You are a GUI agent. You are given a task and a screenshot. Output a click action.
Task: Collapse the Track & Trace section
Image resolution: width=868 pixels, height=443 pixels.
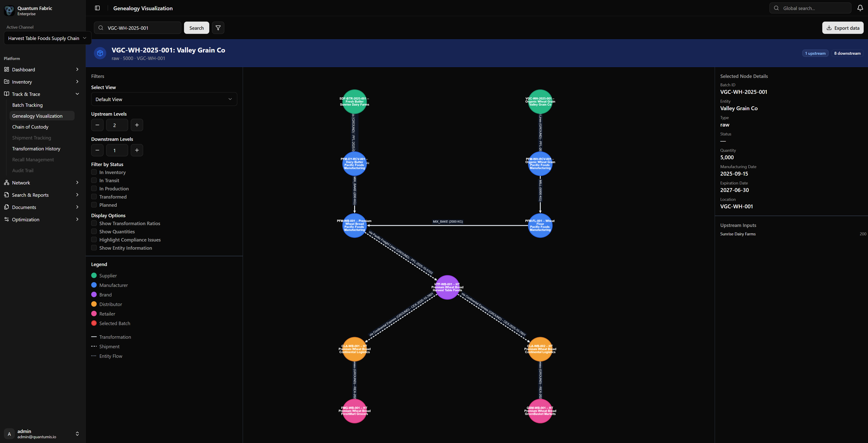77,94
